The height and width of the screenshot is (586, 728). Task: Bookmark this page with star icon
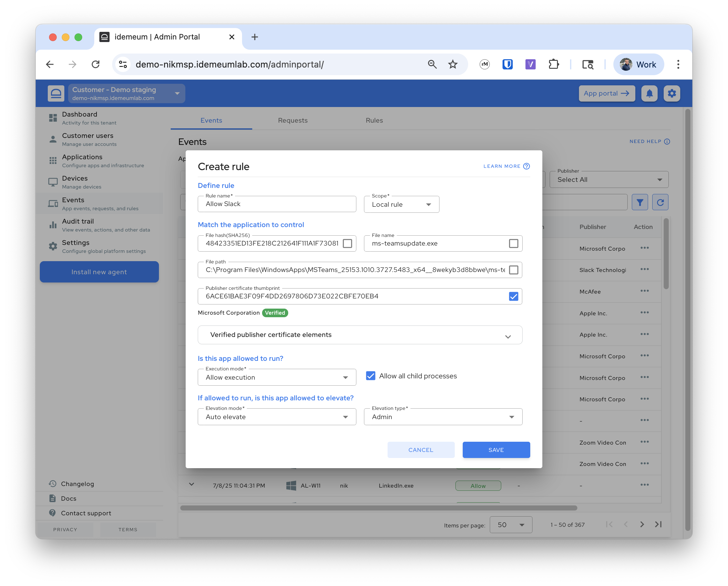[453, 64]
